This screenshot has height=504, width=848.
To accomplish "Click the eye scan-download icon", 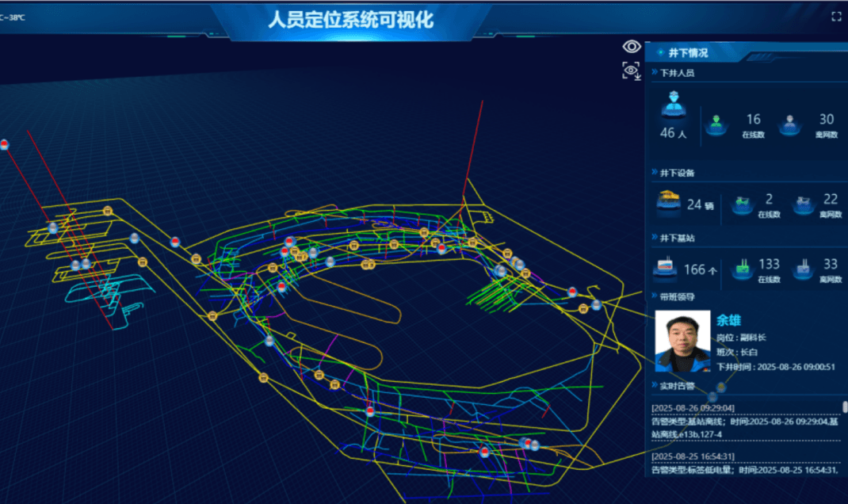I will [x=631, y=71].
